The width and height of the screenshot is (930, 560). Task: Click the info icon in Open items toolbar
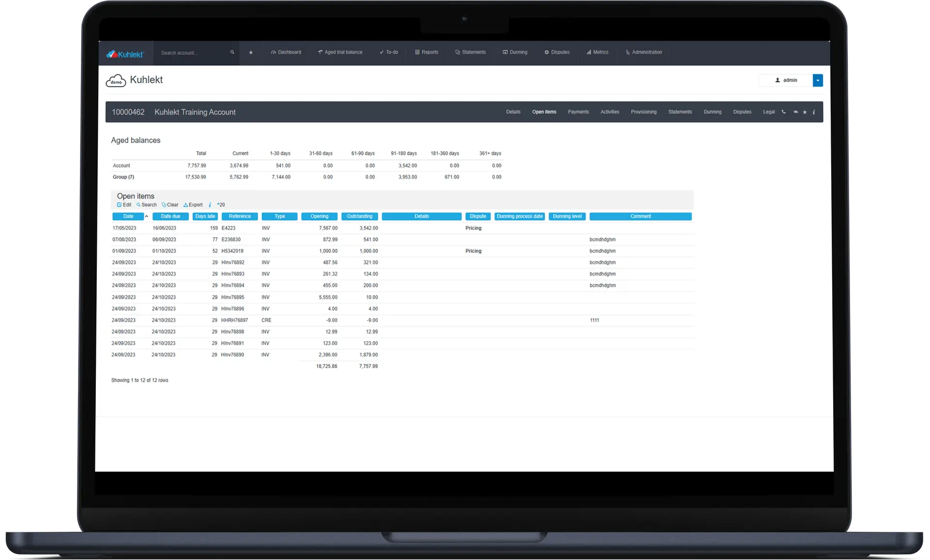[210, 205]
